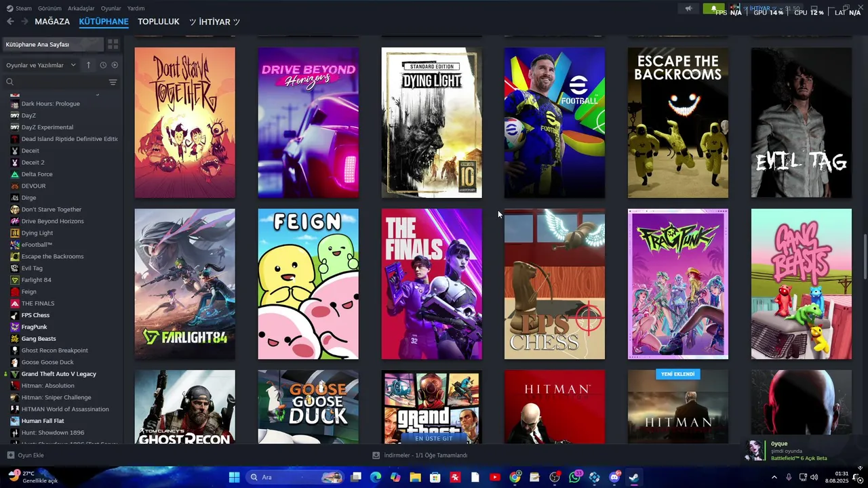Launch Microsoft Edge from taskbar
Screen dimensions: 868x488
tap(376, 477)
